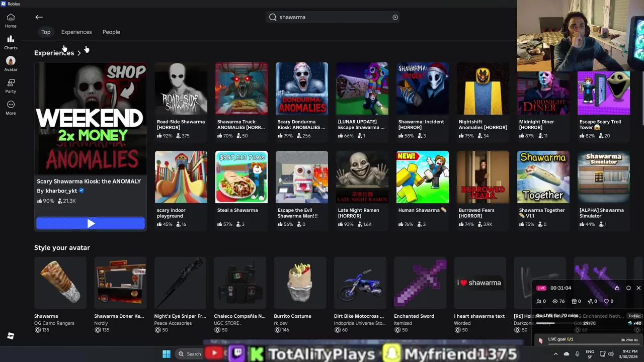The width and height of the screenshot is (644, 362).
Task: Open the Windows Start menu
Action: 167,354
